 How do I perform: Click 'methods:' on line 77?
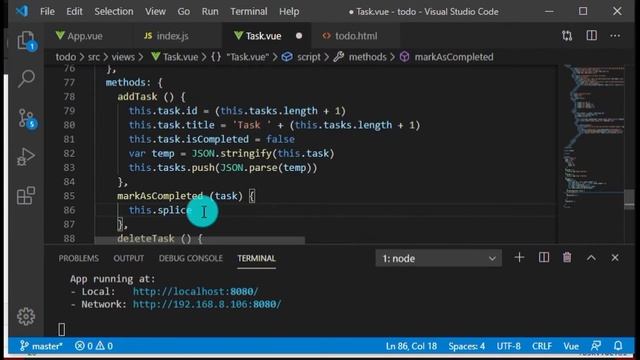(128, 82)
